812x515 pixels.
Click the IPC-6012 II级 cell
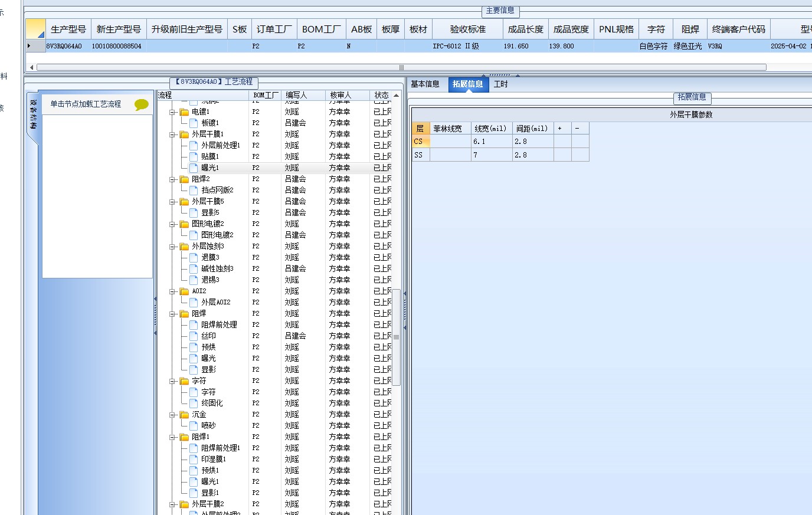point(468,46)
